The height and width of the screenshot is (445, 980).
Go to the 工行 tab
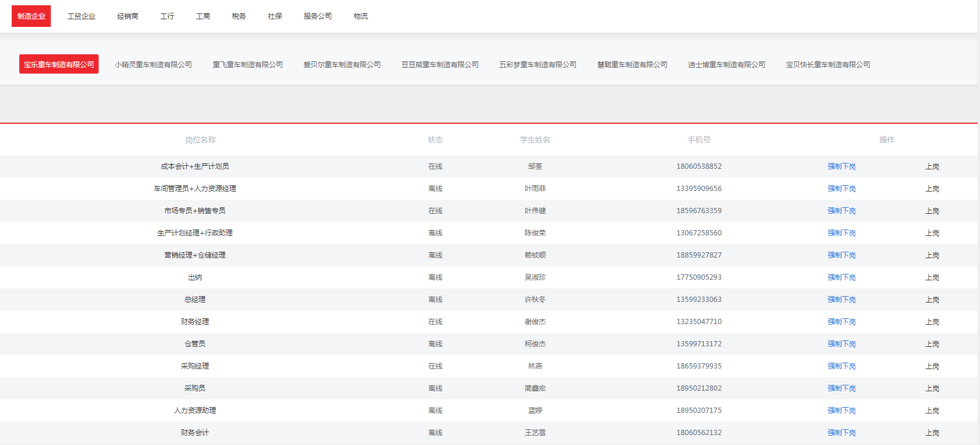click(167, 16)
